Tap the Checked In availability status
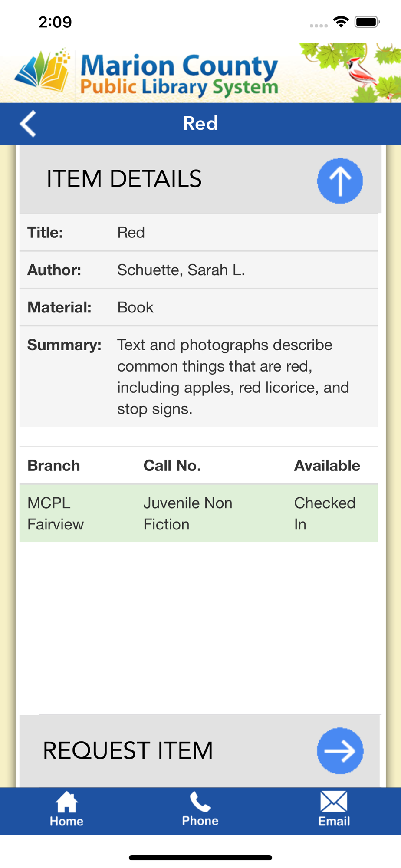The height and width of the screenshot is (868, 401). click(325, 513)
